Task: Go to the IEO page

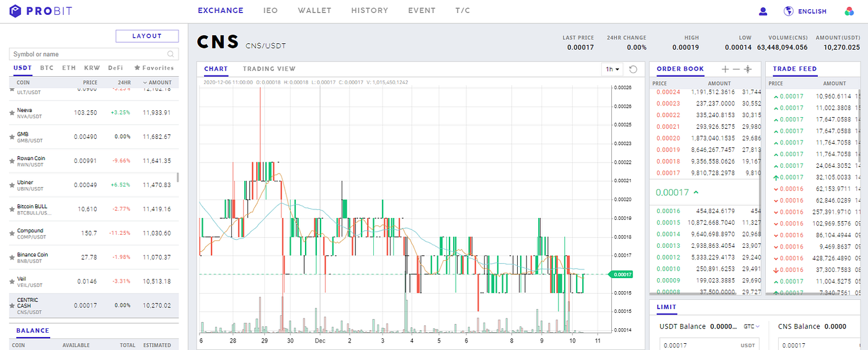Action: coord(270,11)
